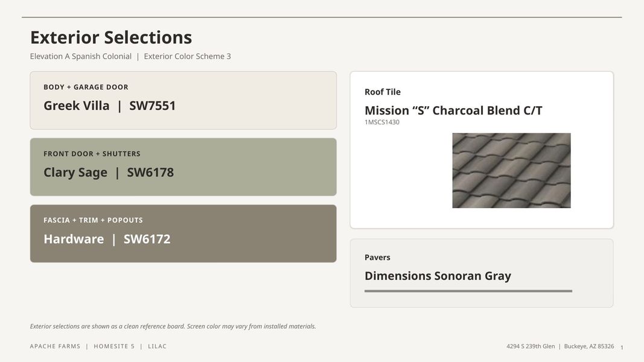Click the 4294 S 239th Glen address
644x362 pixels.
coord(531,346)
